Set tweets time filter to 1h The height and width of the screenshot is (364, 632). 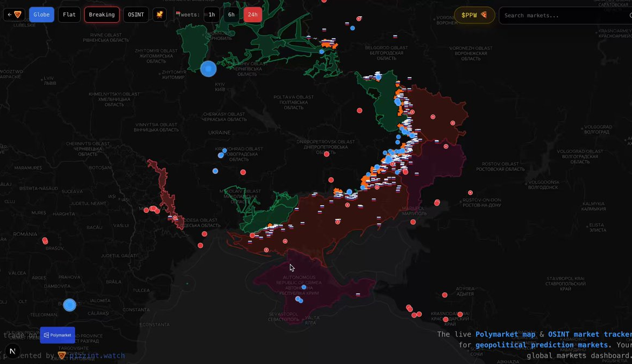211,15
